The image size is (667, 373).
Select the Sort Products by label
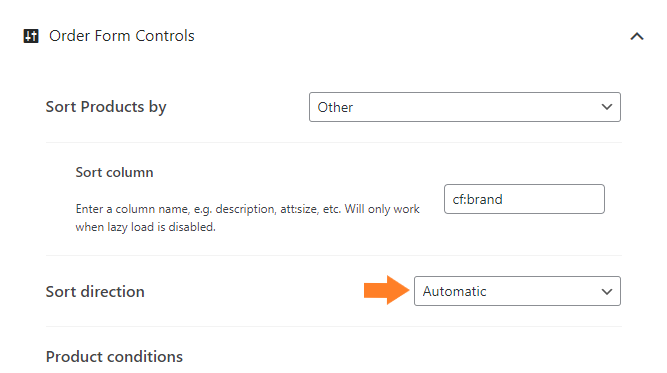[106, 107]
